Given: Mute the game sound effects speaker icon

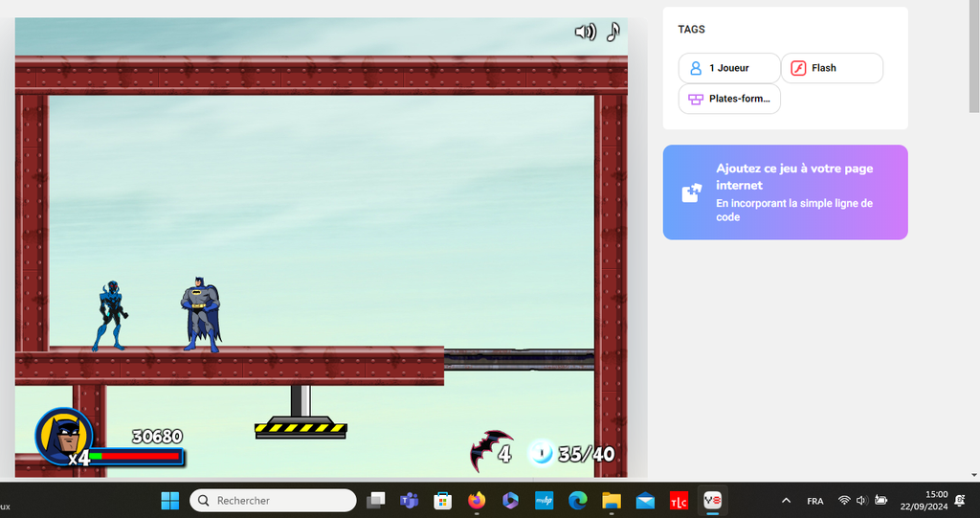Looking at the screenshot, I should [x=584, y=32].
